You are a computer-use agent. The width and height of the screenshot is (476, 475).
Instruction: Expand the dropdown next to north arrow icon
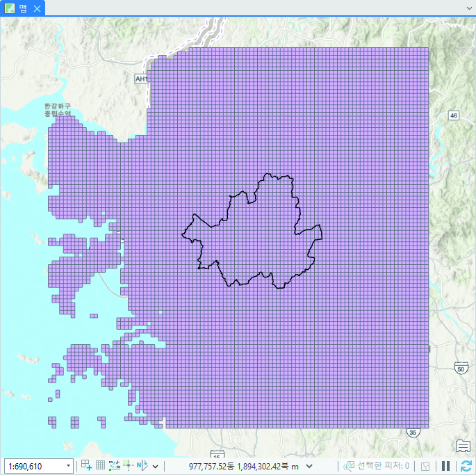[156, 466]
